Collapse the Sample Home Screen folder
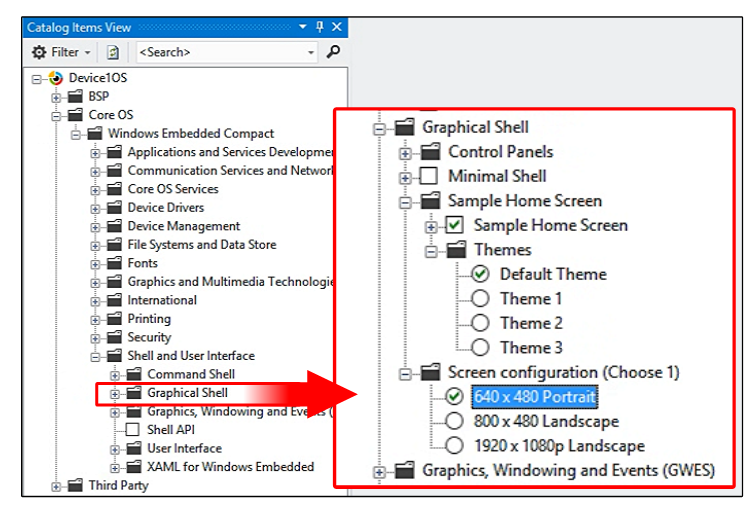The width and height of the screenshot is (745, 522). pyautogui.click(x=405, y=202)
